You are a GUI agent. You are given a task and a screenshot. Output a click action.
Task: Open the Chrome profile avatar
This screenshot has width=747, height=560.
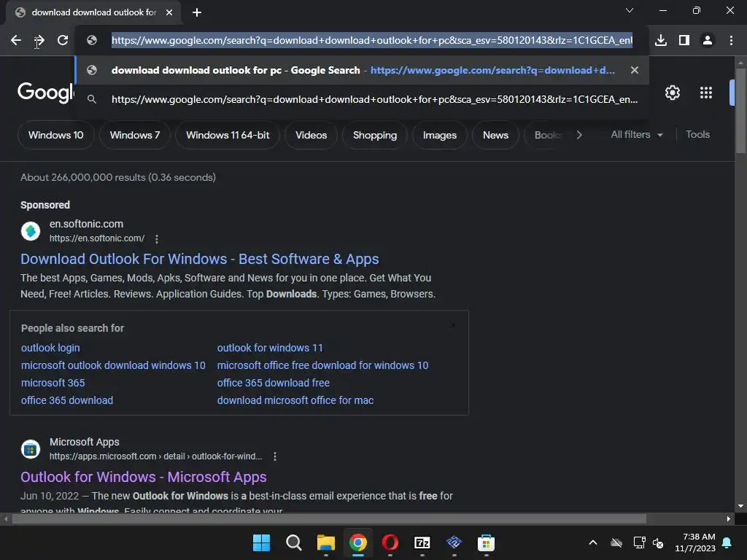708,41
